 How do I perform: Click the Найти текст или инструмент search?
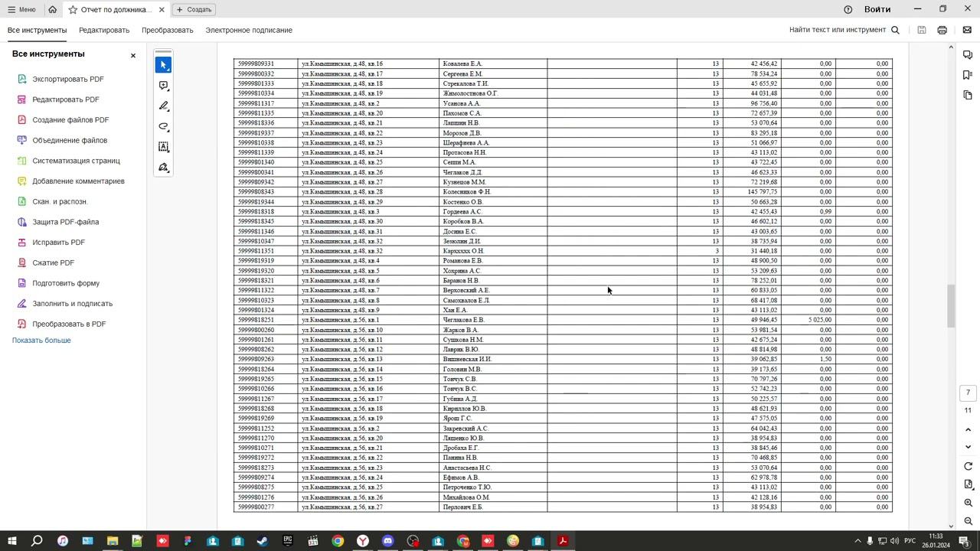[x=838, y=30]
